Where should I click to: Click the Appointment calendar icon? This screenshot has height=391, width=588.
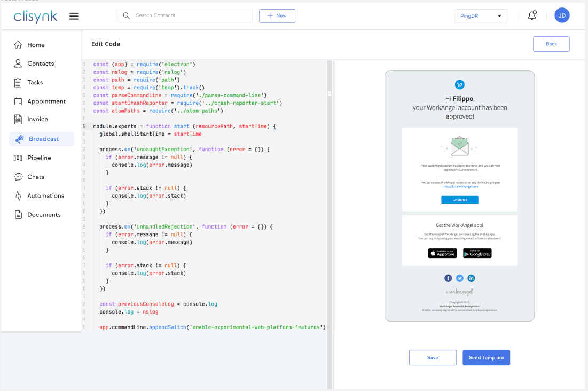point(18,101)
